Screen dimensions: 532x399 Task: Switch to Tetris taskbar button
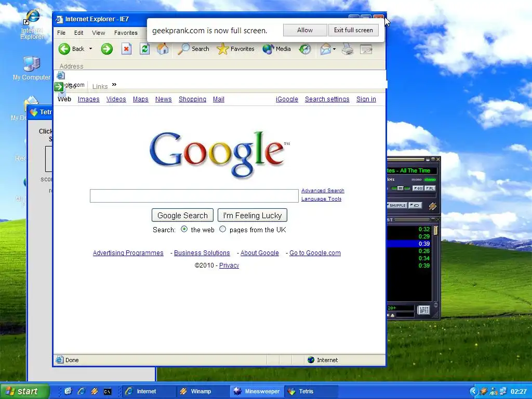click(x=312, y=392)
